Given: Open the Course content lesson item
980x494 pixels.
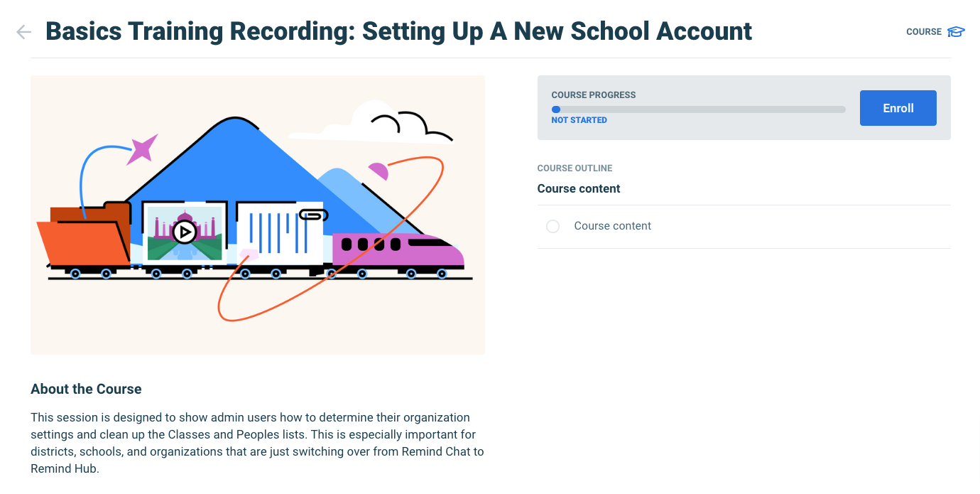Looking at the screenshot, I should 612,226.
